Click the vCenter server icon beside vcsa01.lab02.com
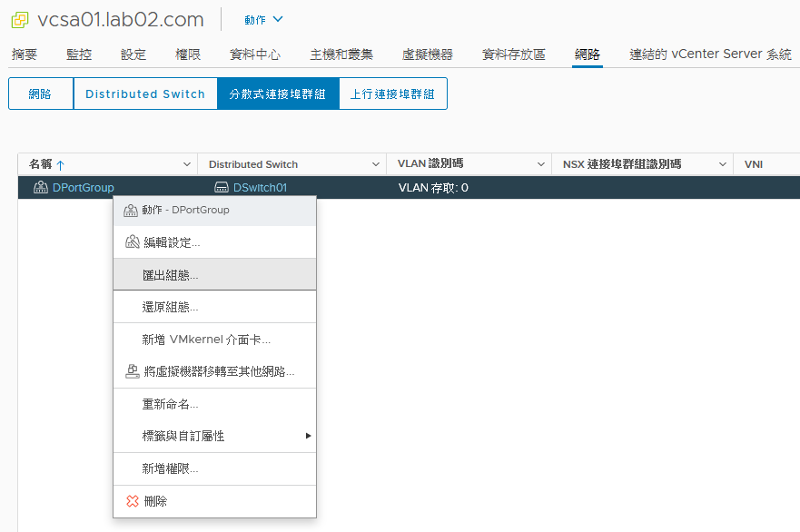Image resolution: width=800 pixels, height=532 pixels. tap(20, 20)
